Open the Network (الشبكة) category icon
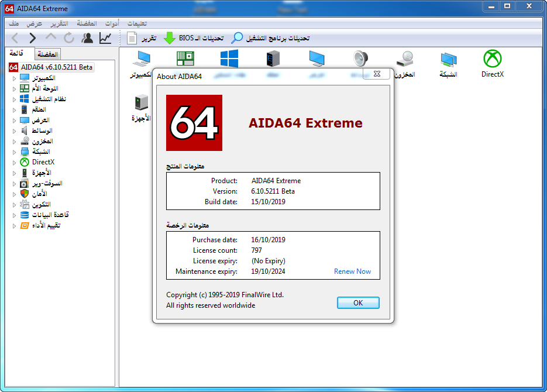547x392 pixels. pos(448,59)
